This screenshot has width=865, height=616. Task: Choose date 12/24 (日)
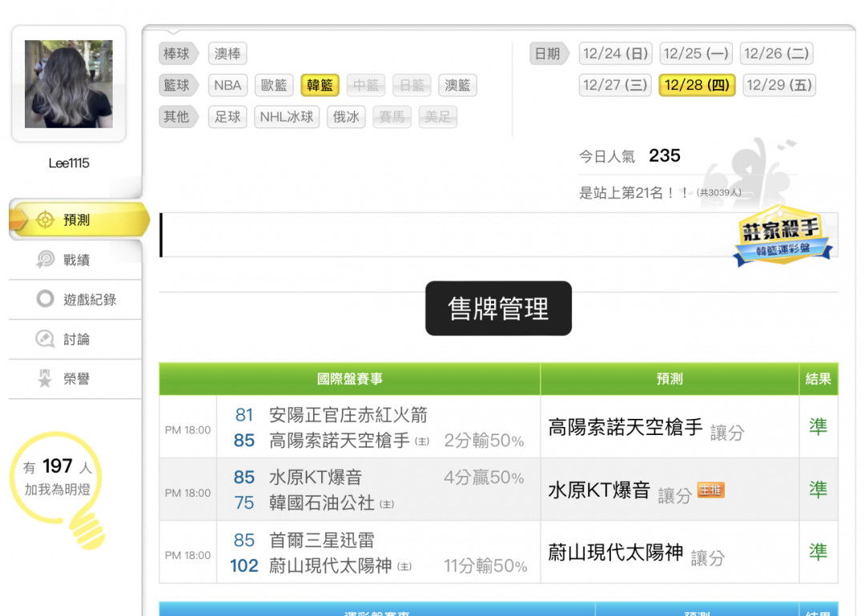coord(616,54)
